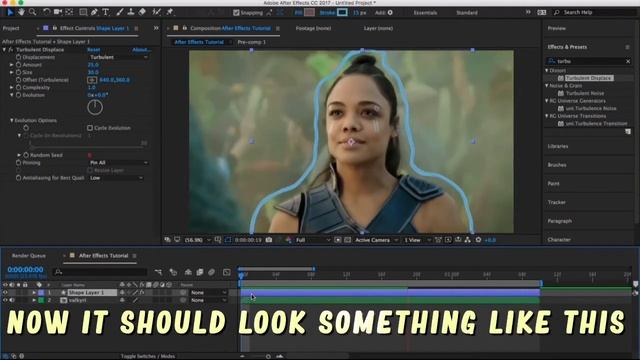Select the Eraser tool
The height and width of the screenshot is (360, 640).
(142, 12)
